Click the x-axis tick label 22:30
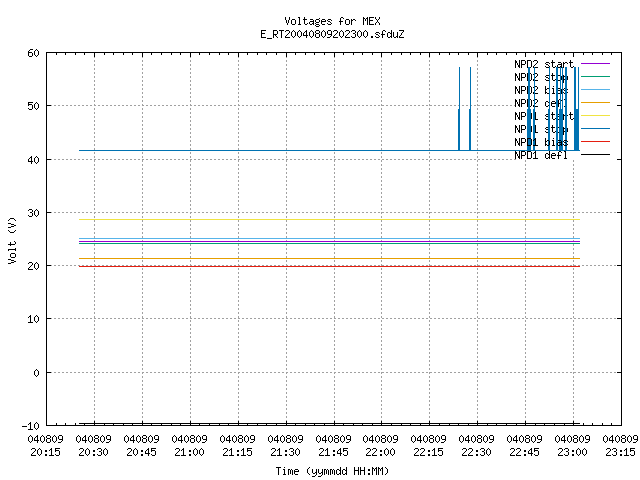640x480 pixels. [476, 452]
